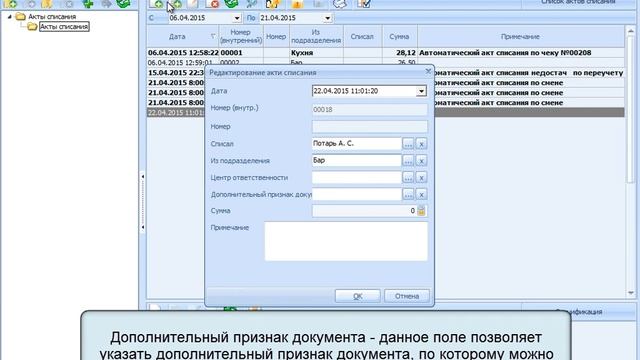Clear the Из подразделения field with x
This screenshot has width=640, height=360.
click(421, 161)
